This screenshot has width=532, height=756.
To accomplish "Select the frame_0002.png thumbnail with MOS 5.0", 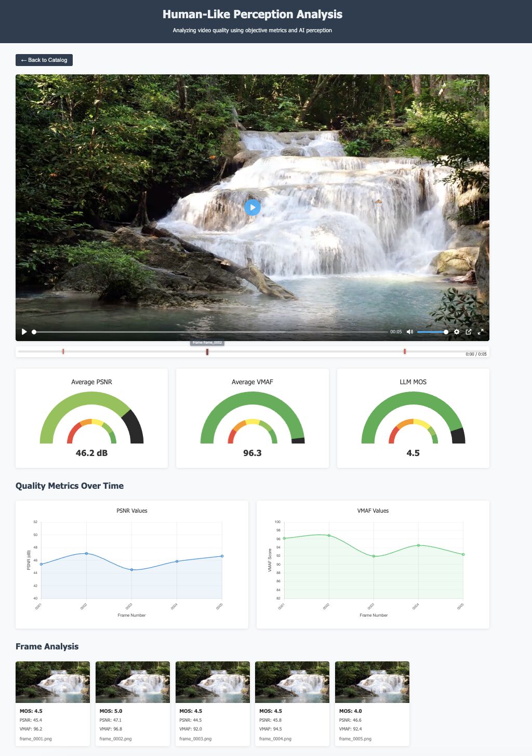I will [x=132, y=682].
